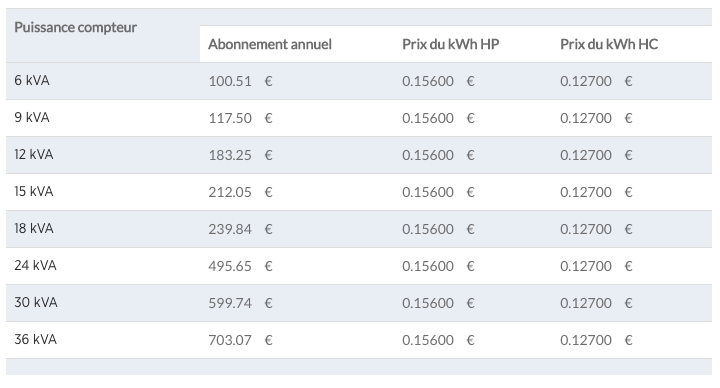
Task: Click the Puissance compteur column header
Action: [75, 28]
